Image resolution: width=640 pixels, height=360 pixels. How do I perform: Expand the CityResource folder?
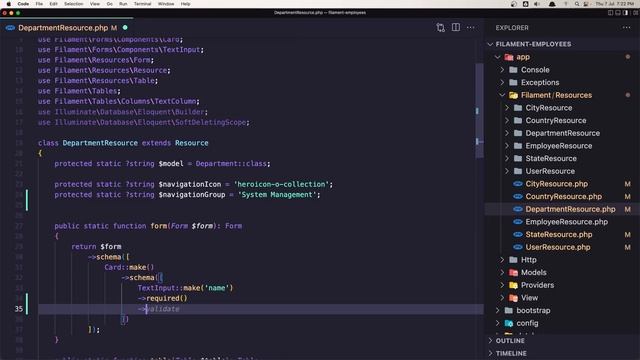pos(507,108)
